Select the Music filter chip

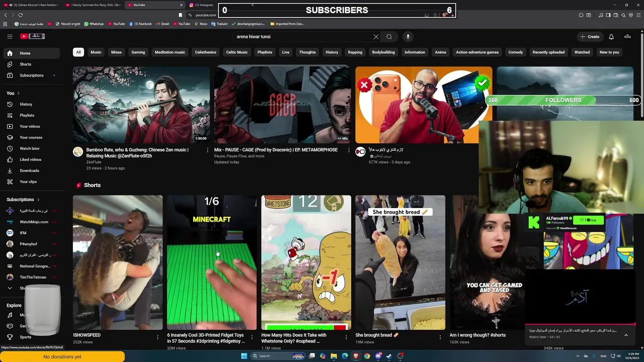tap(96, 52)
